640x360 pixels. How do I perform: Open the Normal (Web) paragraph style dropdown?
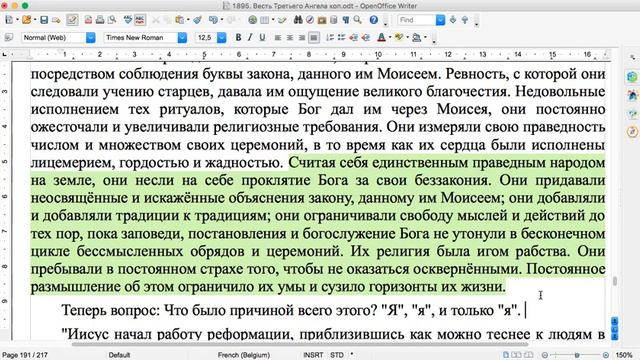pos(91,38)
